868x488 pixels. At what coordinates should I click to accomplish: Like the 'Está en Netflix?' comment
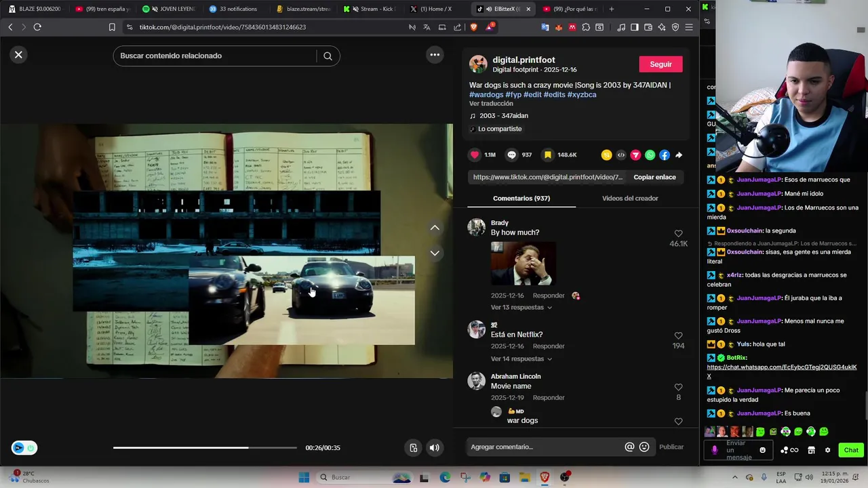678,335
